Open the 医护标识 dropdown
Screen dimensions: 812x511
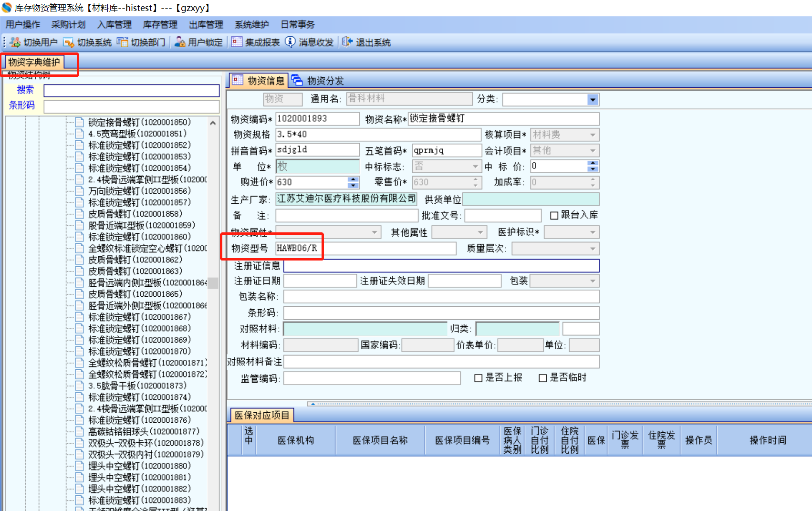tap(593, 232)
